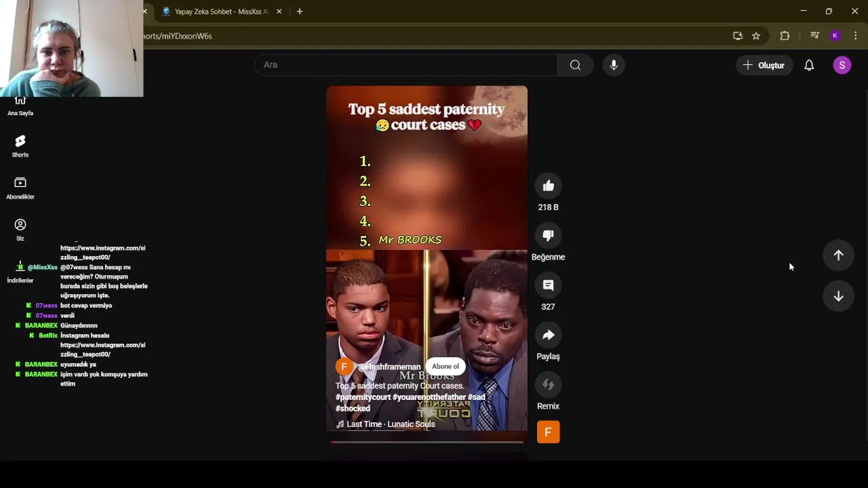Like the Short with thumbs-up icon
The height and width of the screenshot is (488, 868).
point(548,186)
